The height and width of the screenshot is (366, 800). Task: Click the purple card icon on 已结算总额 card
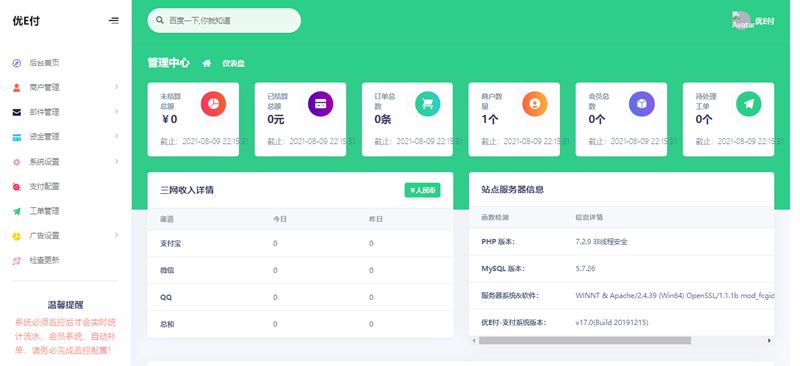[320, 104]
